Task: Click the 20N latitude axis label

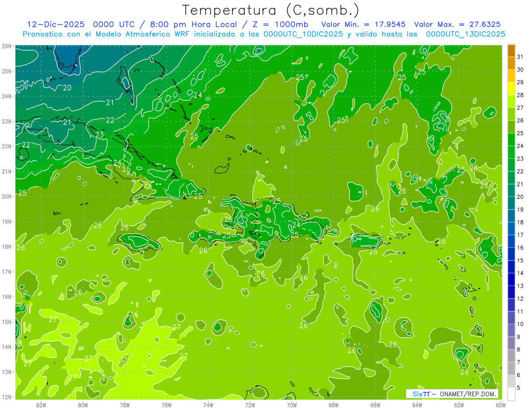Action: [x=7, y=196]
